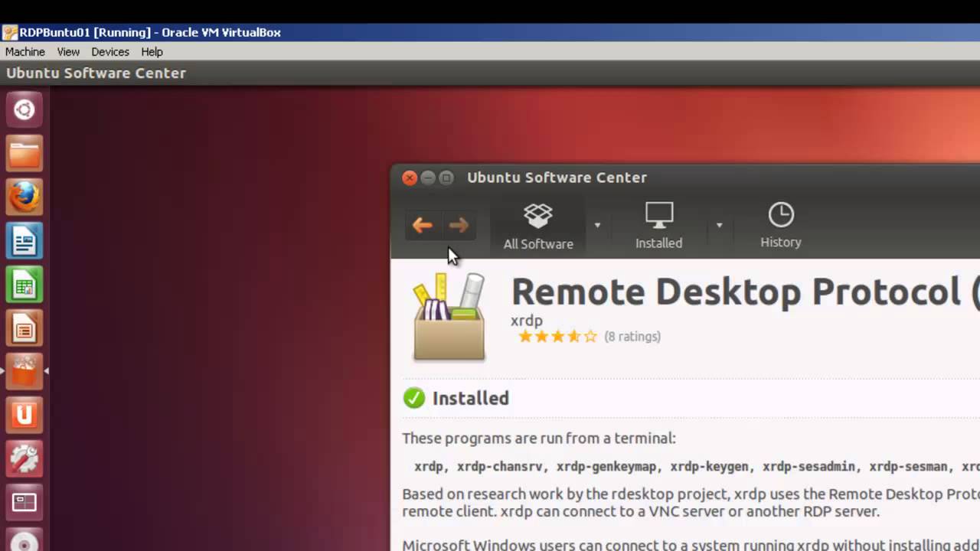Expand the Installed dropdown arrow
The width and height of the screenshot is (980, 551).
click(x=719, y=225)
